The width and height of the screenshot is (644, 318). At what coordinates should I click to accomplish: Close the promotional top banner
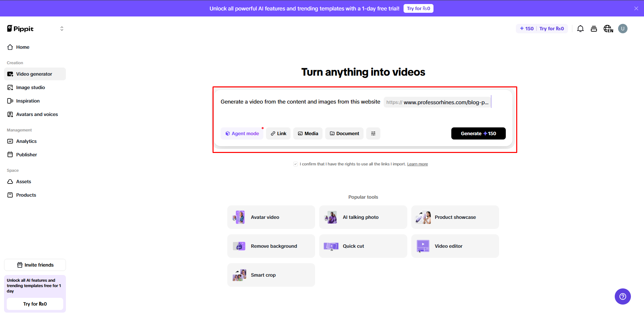point(636,8)
